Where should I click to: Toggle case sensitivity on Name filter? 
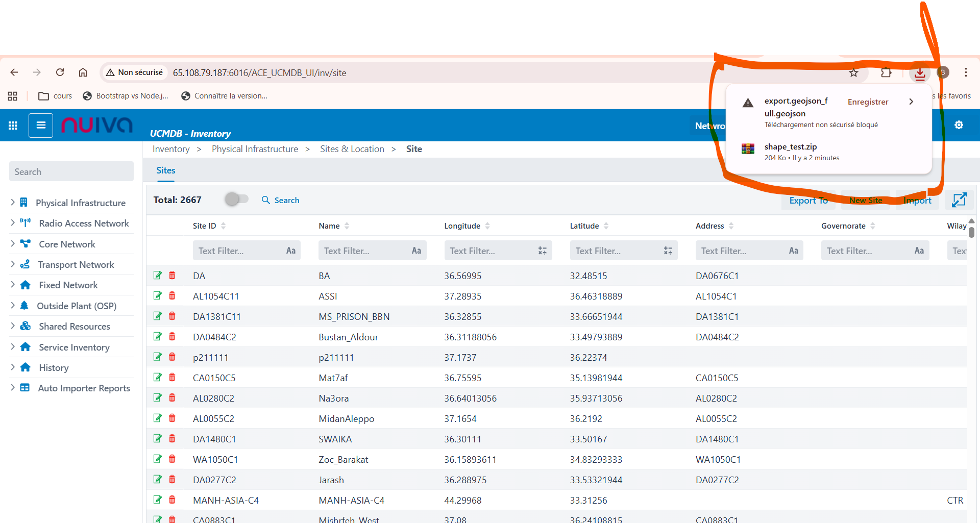coord(416,251)
